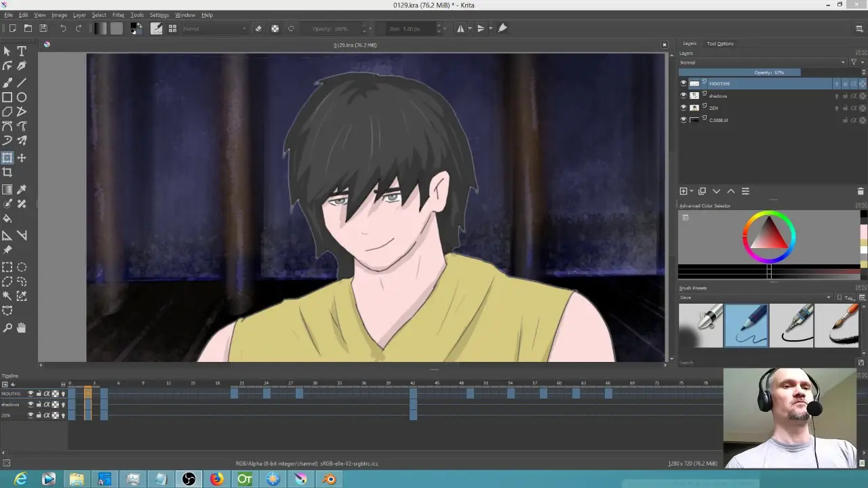Toggle lock on the shadows layer
This screenshot has width=868, height=488.
pyautogui.click(x=845, y=96)
